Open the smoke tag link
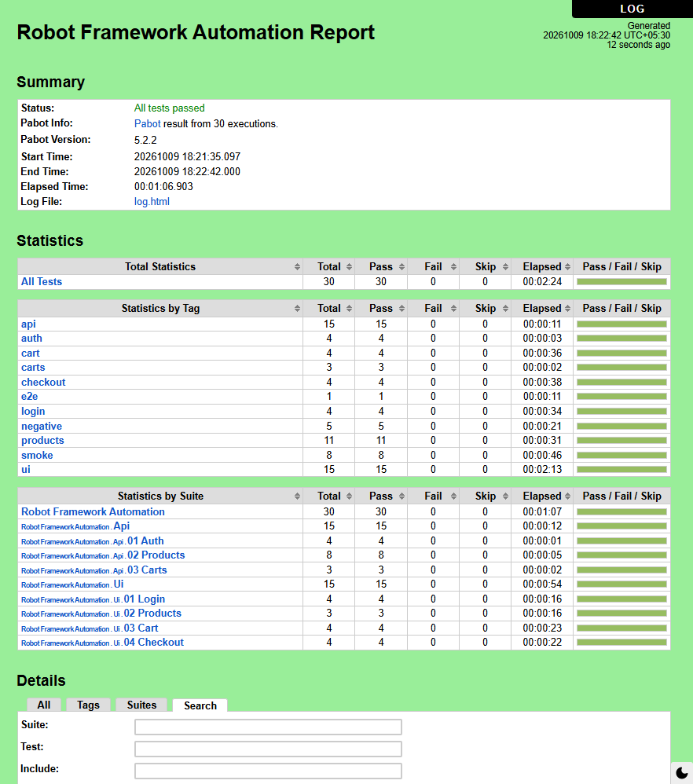The height and width of the screenshot is (784, 693). (x=37, y=455)
